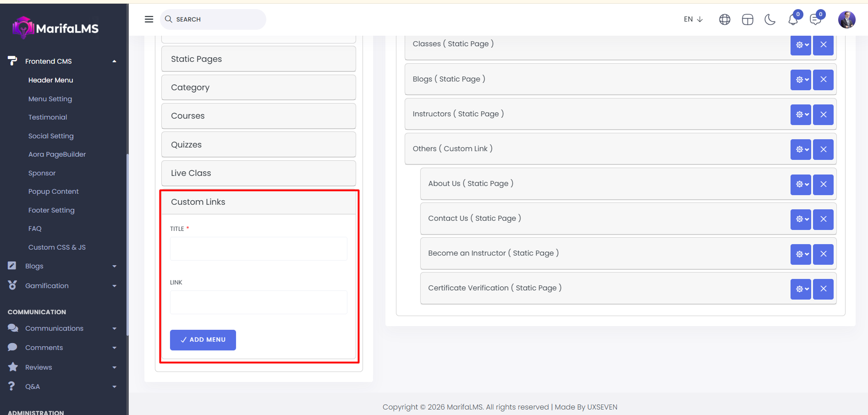Focus the custom link Title field
868x415 pixels.
point(258,249)
